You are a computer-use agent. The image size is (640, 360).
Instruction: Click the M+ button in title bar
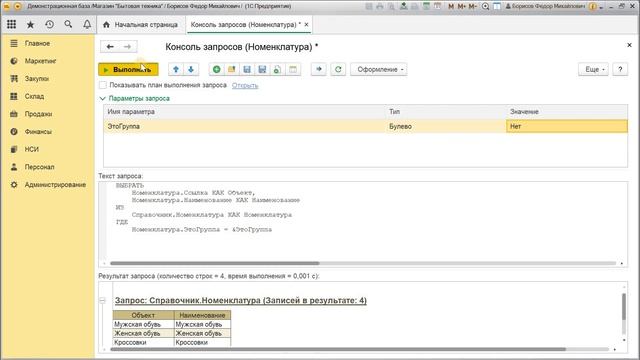[462, 7]
